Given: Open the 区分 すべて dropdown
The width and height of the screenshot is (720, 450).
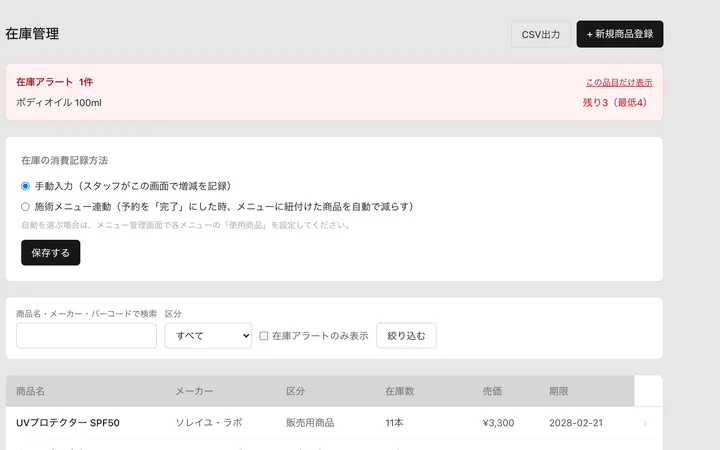Looking at the screenshot, I should tap(208, 336).
